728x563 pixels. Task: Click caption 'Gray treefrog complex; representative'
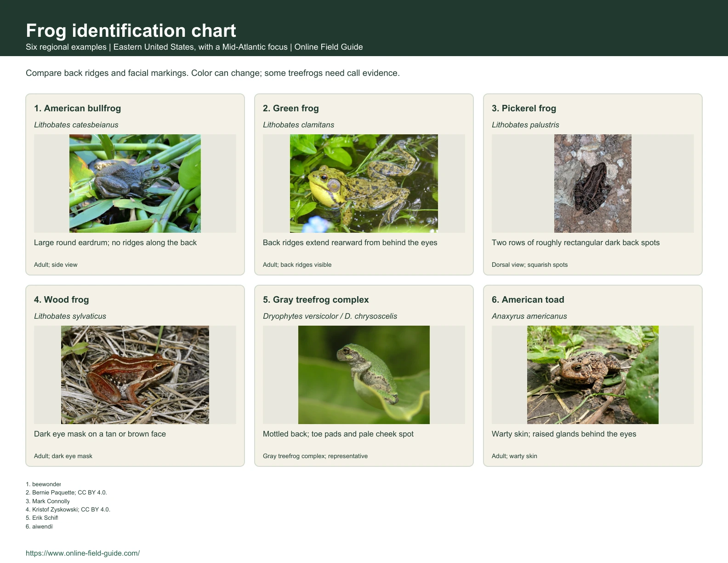tap(315, 456)
